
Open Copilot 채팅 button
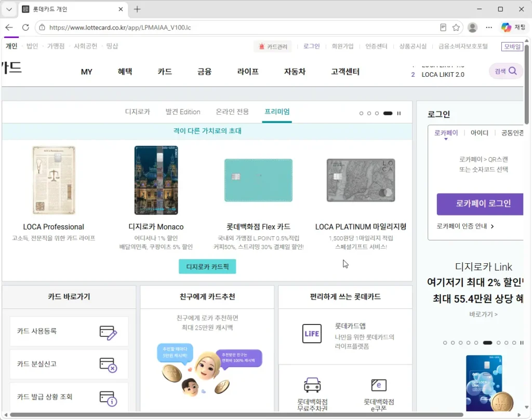513,27
